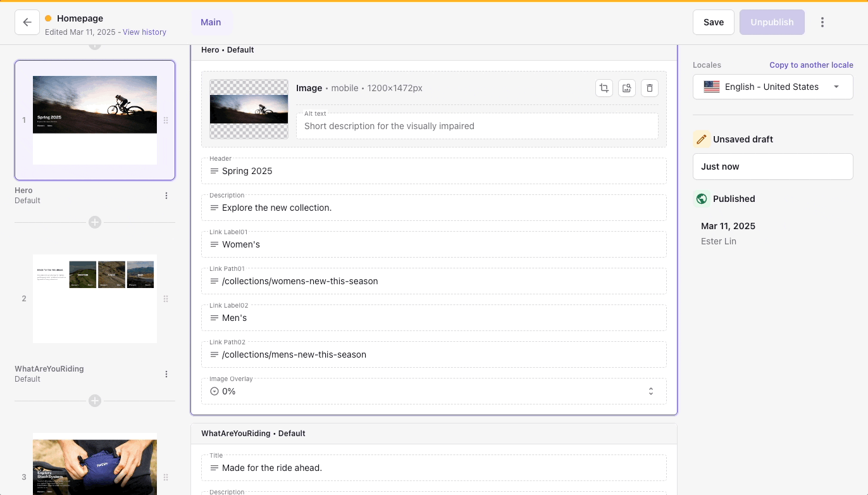Click the text icon in Header field
Image resolution: width=868 pixels, height=495 pixels.
[214, 171]
